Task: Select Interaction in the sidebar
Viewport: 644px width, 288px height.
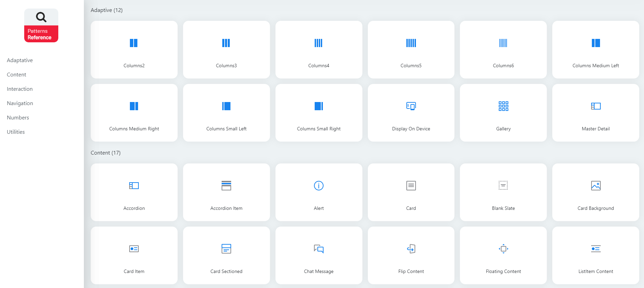Action: [x=20, y=89]
